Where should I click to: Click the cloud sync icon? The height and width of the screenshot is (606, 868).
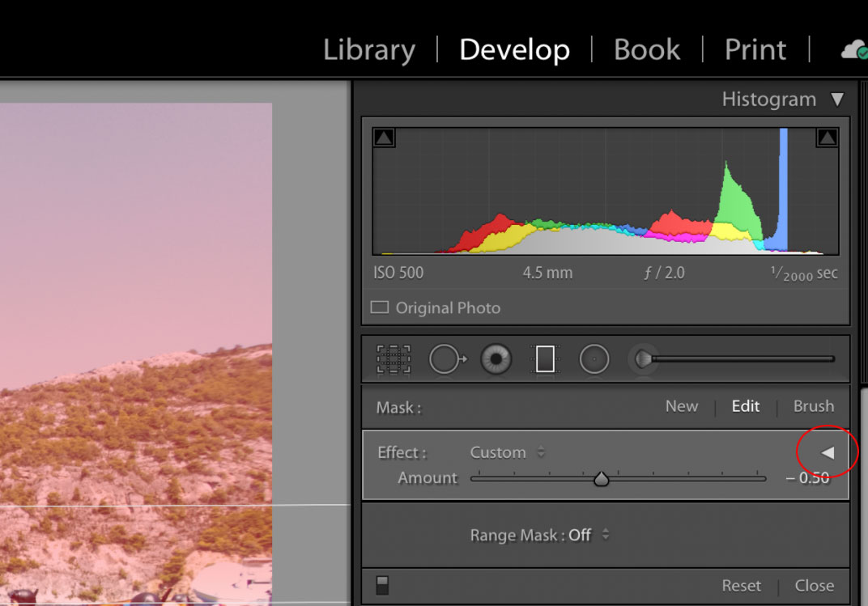coord(853,49)
